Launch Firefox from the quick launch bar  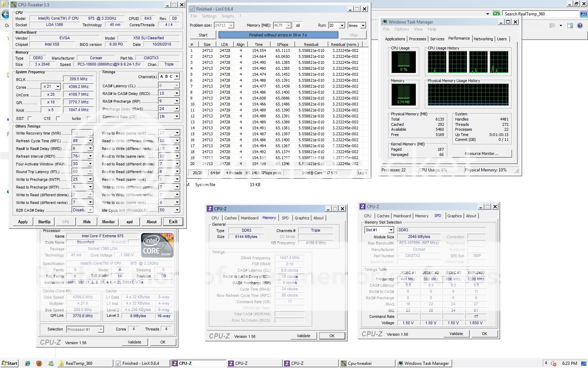pyautogui.click(x=39, y=363)
